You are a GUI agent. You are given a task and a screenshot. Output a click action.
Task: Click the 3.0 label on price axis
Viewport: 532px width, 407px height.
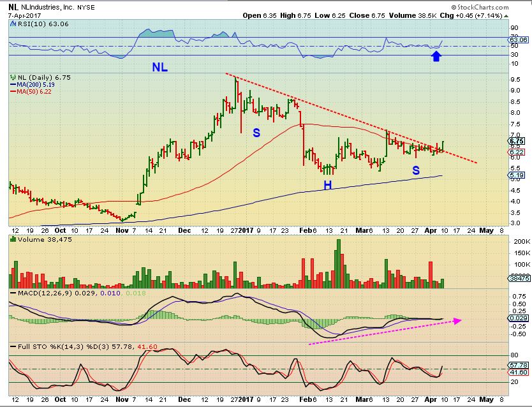click(x=515, y=223)
